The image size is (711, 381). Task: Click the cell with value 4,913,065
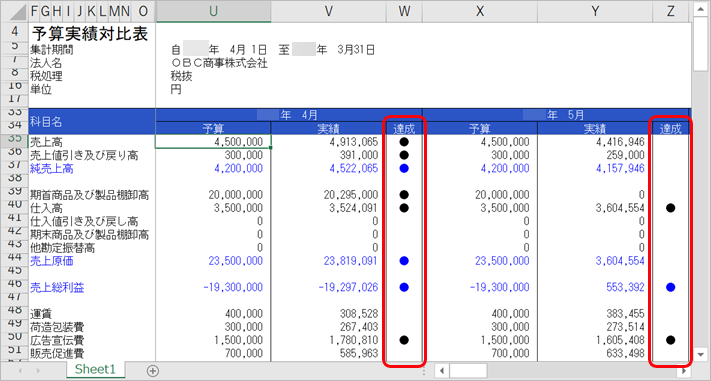coord(355,142)
